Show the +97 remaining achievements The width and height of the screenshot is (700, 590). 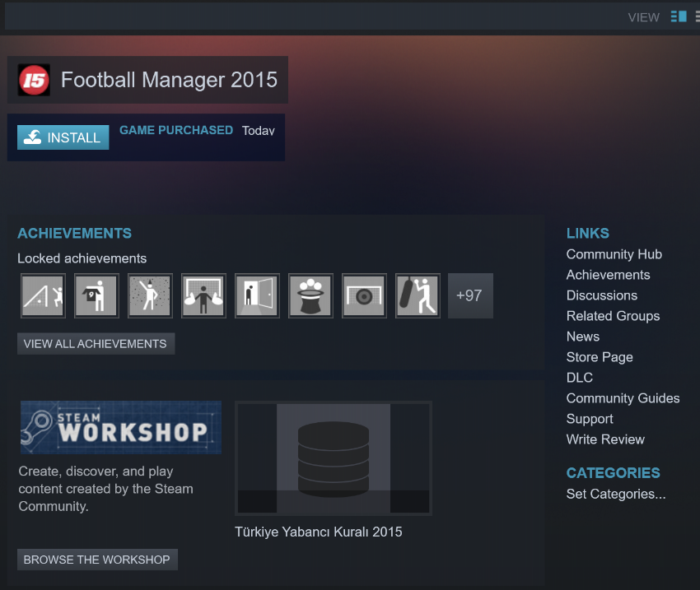(470, 295)
